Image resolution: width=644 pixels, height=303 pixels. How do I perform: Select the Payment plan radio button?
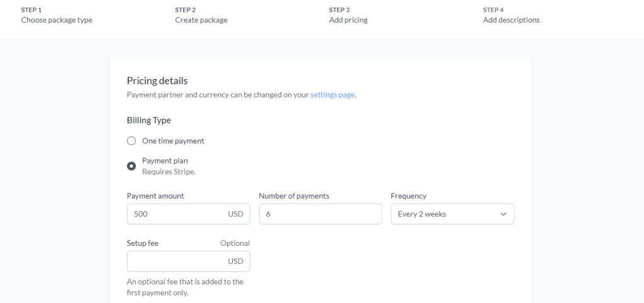(x=131, y=167)
